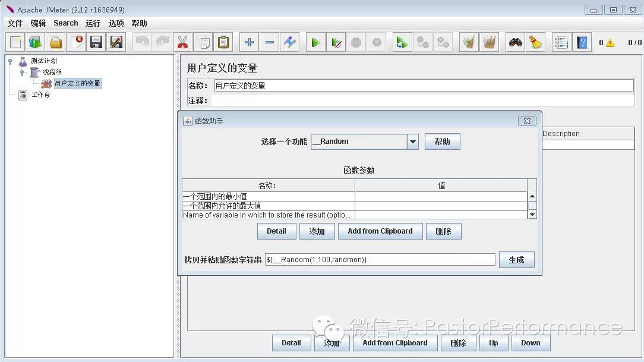Screen dimensions: 644x362
Task: Click the Cut scissors icon
Action: pos(183,42)
